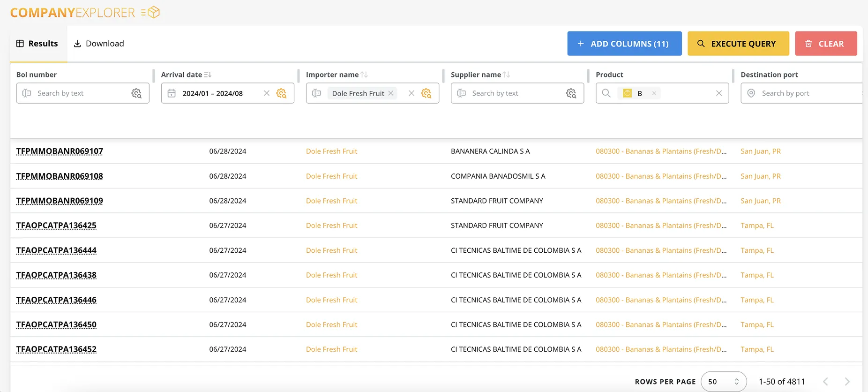The height and width of the screenshot is (392, 868).
Task: Switch to the Results tab
Action: (37, 44)
